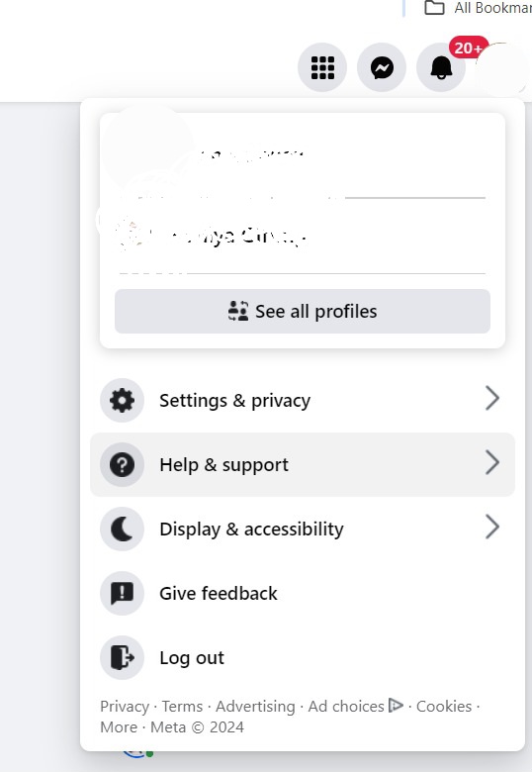The image size is (532, 772).
Task: Click the Display & accessibility moon icon
Action: click(122, 530)
